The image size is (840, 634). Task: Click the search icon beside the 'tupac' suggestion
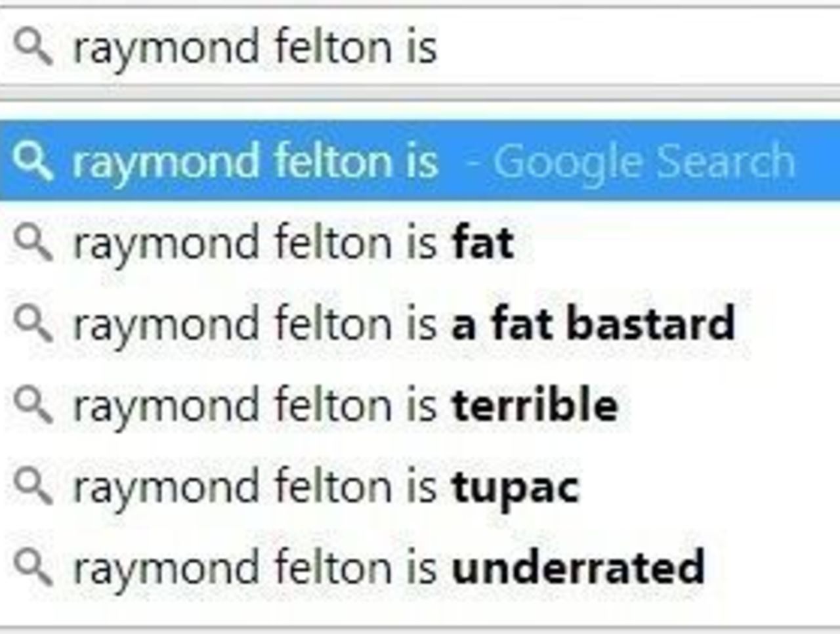[x=33, y=487]
